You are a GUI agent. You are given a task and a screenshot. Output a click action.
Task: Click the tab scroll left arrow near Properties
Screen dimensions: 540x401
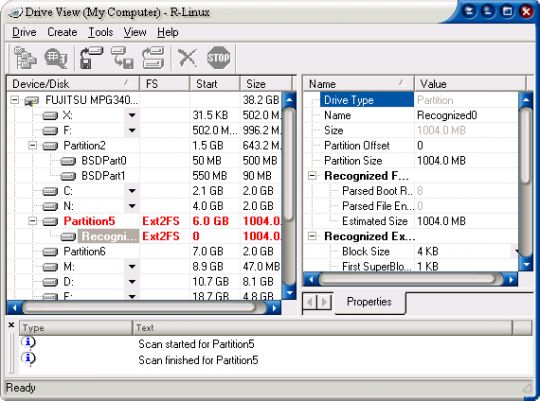coord(310,302)
